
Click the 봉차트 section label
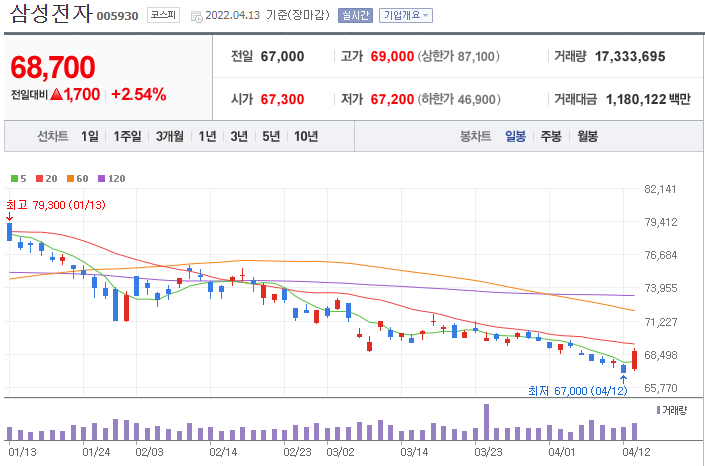(x=475, y=136)
